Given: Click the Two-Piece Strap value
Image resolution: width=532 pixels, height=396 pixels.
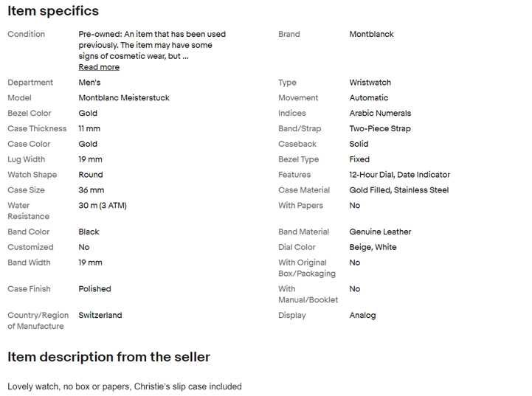Looking at the screenshot, I should (380, 129).
